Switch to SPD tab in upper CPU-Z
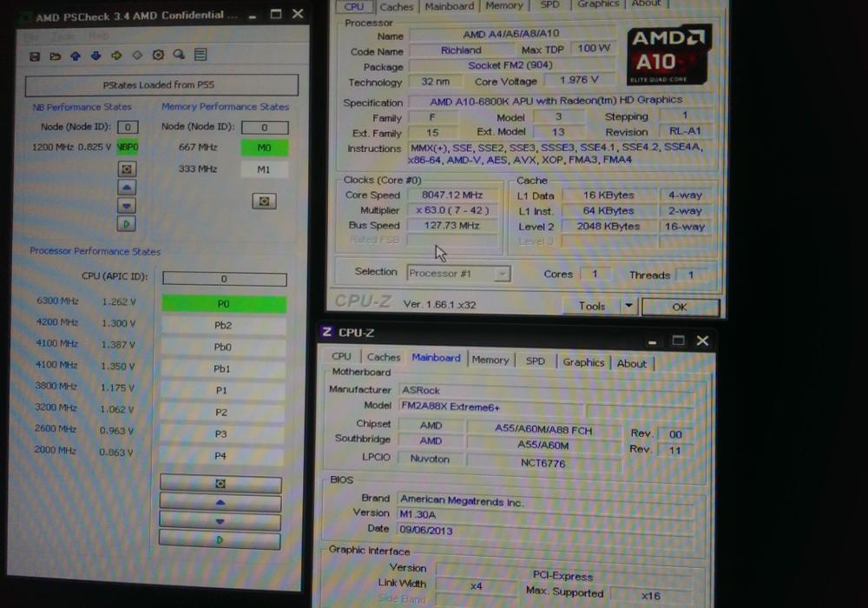 549,5
